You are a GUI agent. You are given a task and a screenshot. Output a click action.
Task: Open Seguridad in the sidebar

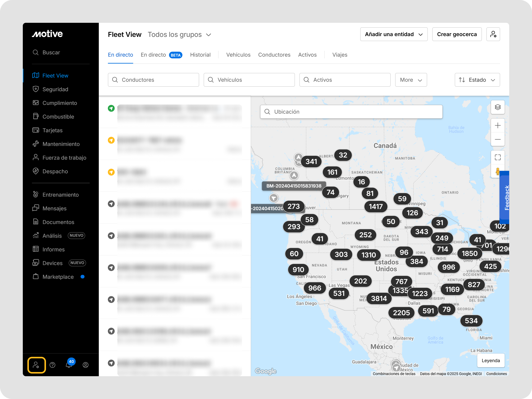(55, 89)
